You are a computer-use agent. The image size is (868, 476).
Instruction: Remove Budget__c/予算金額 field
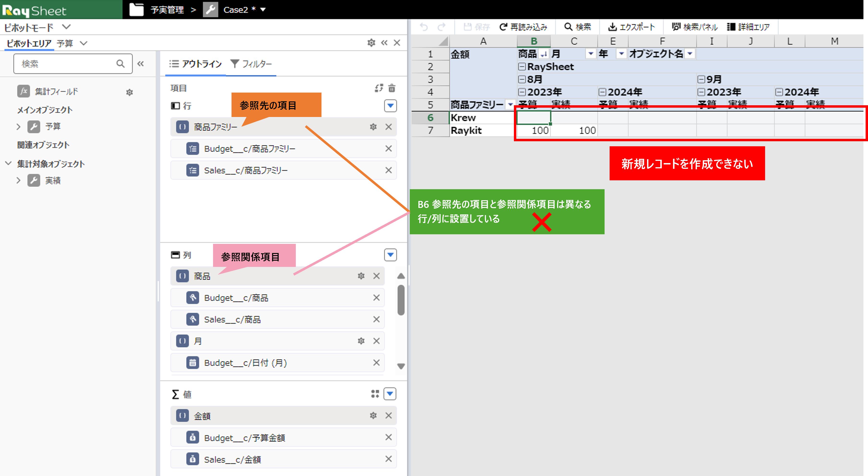[388, 437]
